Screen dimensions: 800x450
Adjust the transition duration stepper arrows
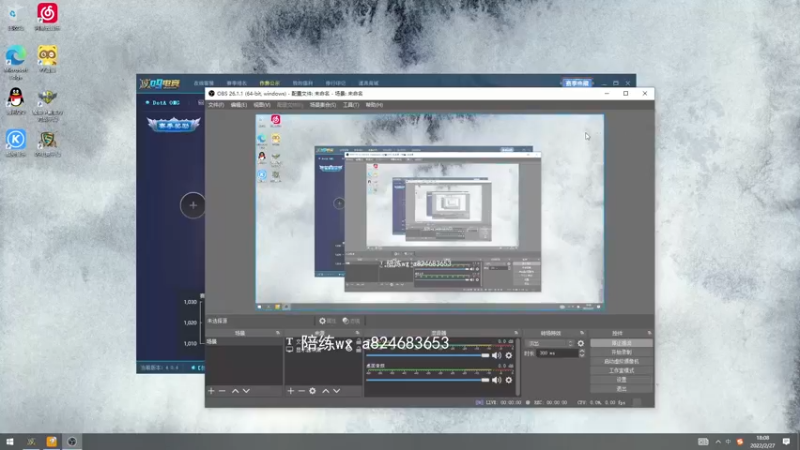582,353
